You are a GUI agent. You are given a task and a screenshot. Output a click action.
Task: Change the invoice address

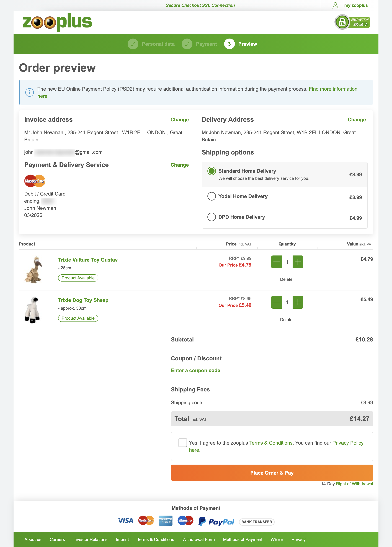[x=179, y=120]
